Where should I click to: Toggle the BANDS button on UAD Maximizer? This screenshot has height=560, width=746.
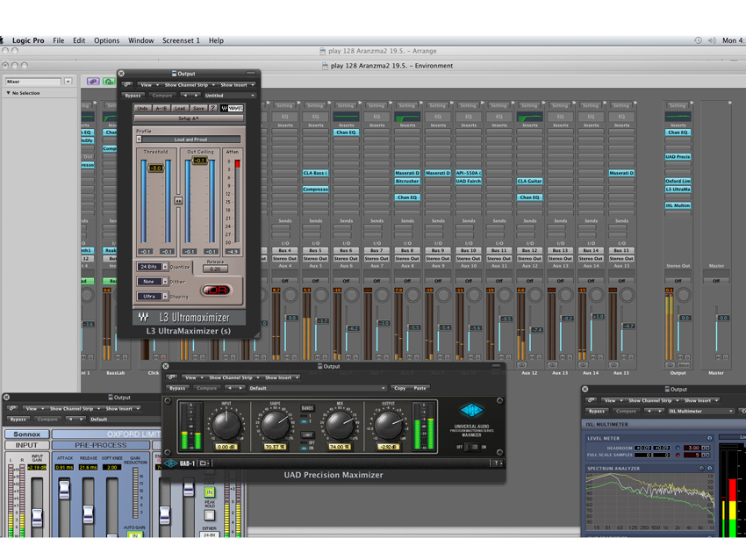pos(307,408)
